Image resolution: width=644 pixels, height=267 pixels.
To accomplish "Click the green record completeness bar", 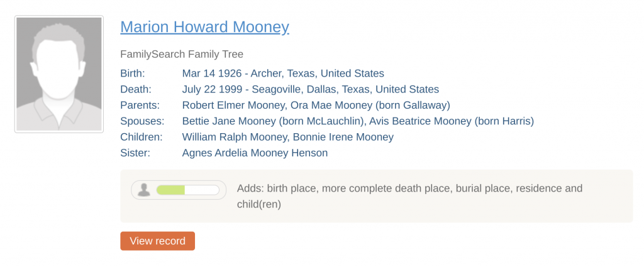I will coord(171,190).
